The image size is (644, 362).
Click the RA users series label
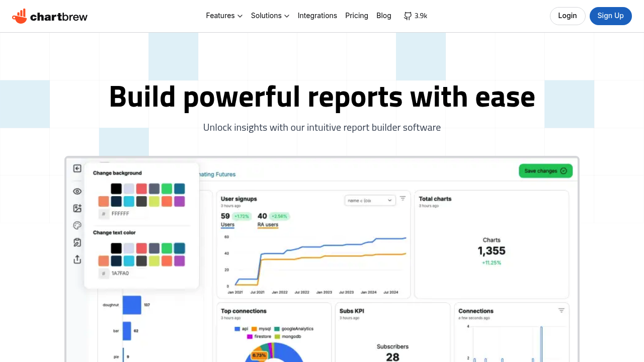[x=268, y=225]
